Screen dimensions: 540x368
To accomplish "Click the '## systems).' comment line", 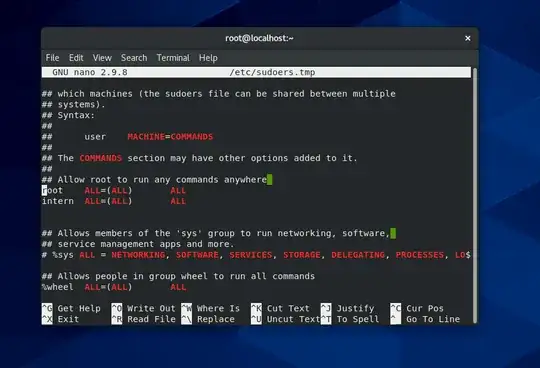I will click(x=74, y=104).
